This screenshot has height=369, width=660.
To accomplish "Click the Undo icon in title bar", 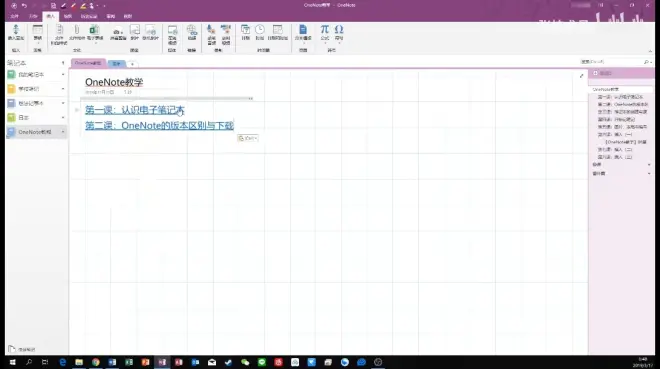I will 24,5.
